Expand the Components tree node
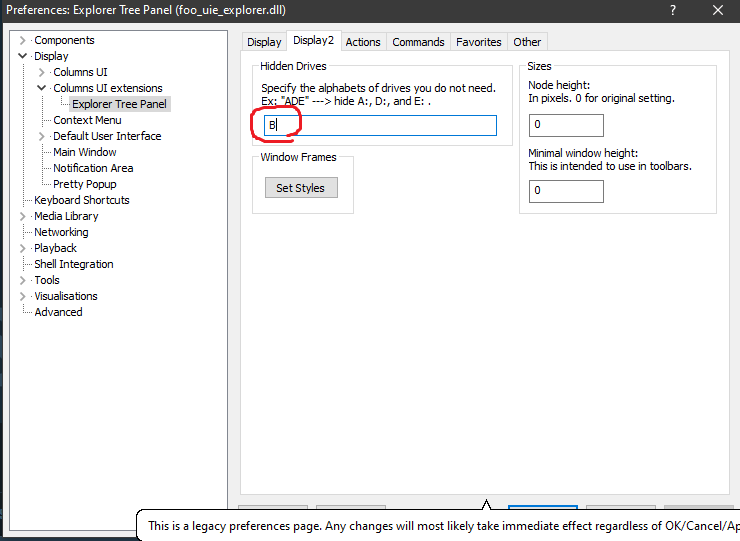Viewport: 740px width, 541px height. tap(22, 41)
